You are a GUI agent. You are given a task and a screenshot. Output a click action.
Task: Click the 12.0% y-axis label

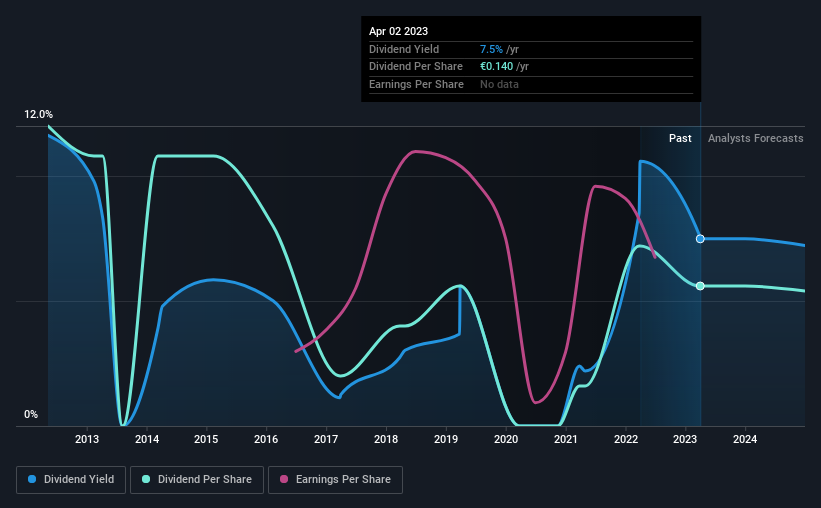(x=38, y=115)
